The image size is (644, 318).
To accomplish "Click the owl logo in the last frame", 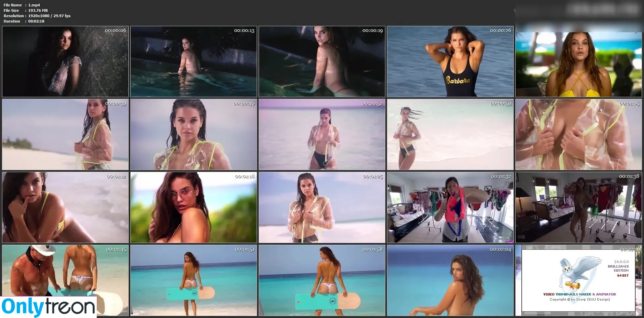I will (581, 273).
